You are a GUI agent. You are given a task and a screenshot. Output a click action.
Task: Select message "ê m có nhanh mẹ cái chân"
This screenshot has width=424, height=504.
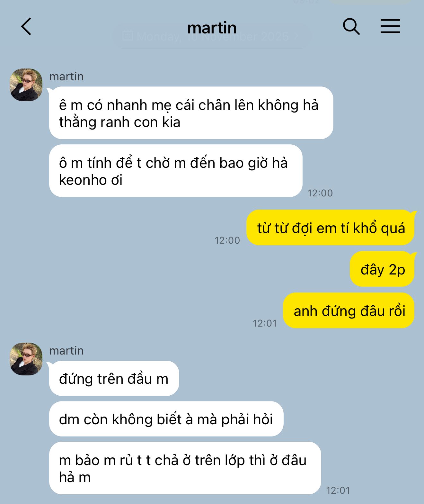tap(191, 113)
